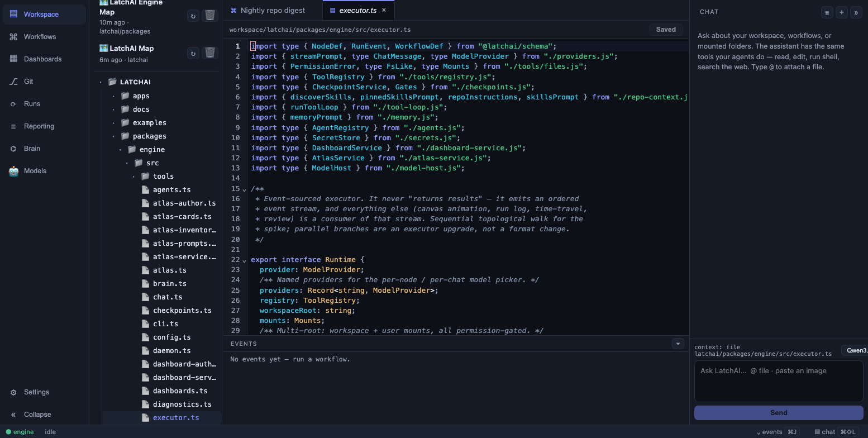Show the Runs section
Viewport: 868px width, 438px height.
point(44,103)
